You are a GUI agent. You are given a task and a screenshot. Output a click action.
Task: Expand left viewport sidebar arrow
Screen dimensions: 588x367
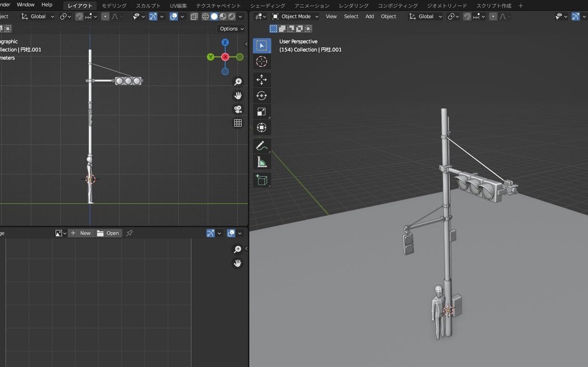point(246,44)
